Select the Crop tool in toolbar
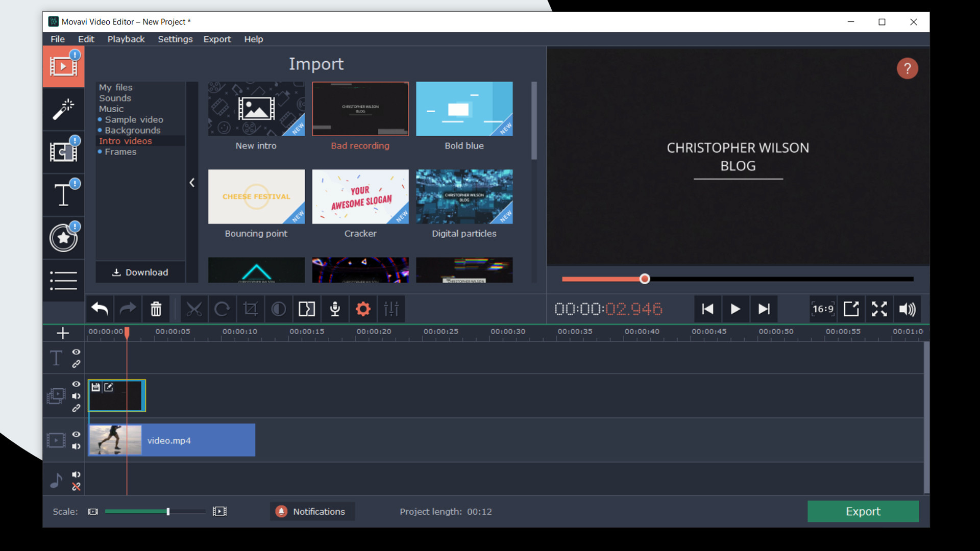Viewport: 980px width, 551px height. (251, 310)
